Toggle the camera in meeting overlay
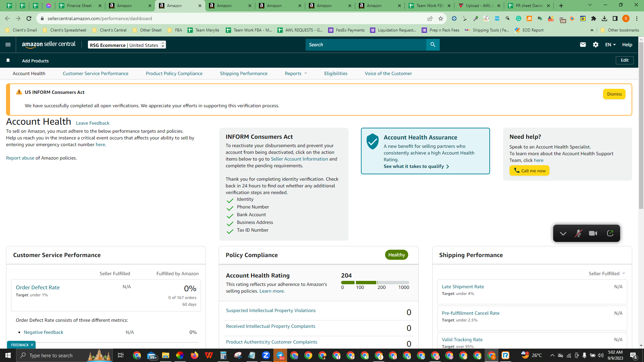The width and height of the screenshot is (644, 362). tap(593, 234)
